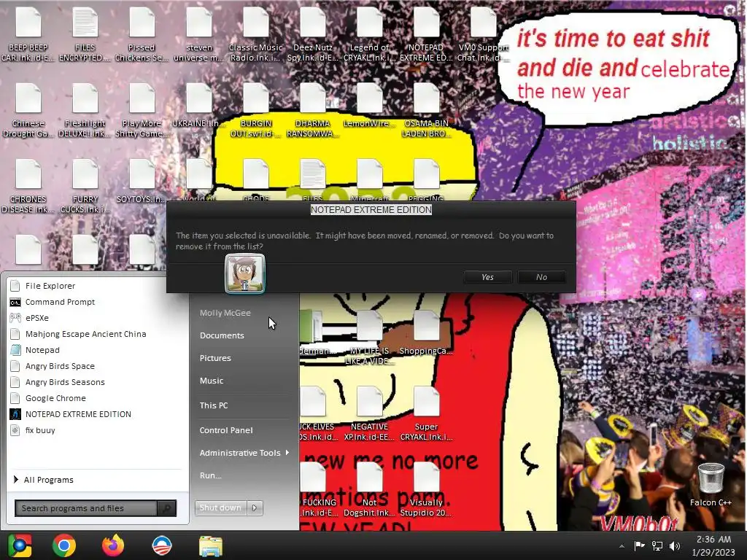
Task: Select Pissed Chickens desktop icon
Action: [x=142, y=34]
